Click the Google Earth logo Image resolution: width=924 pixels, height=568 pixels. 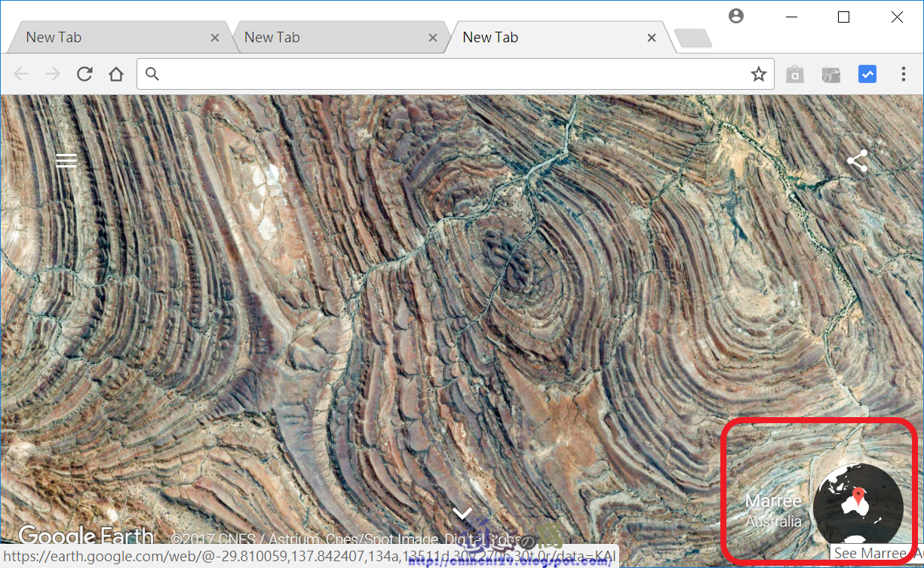(x=86, y=536)
